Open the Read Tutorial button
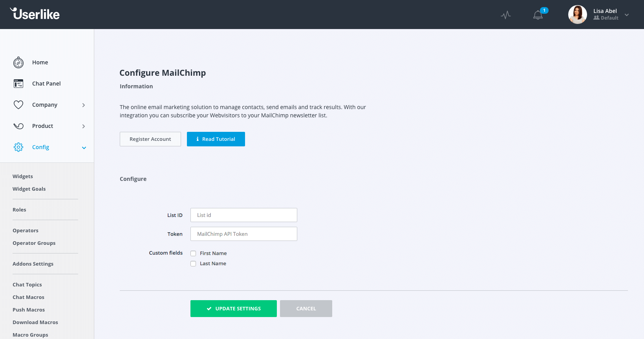 click(x=216, y=139)
